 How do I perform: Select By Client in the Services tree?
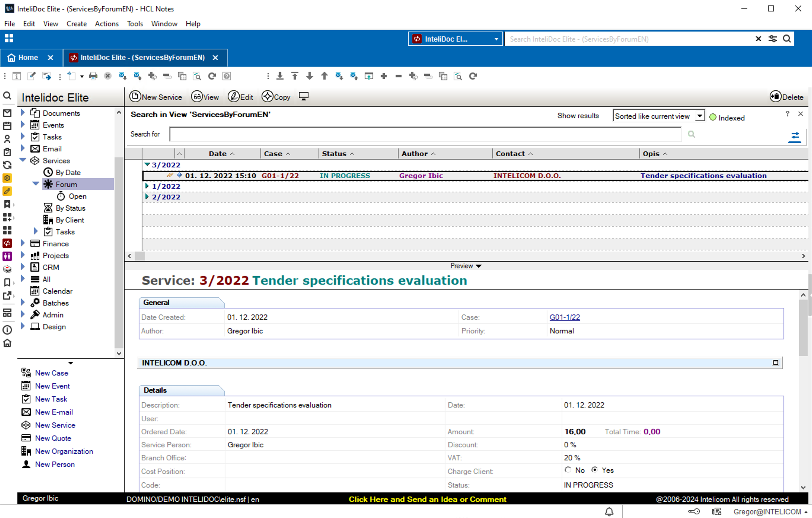pos(69,220)
